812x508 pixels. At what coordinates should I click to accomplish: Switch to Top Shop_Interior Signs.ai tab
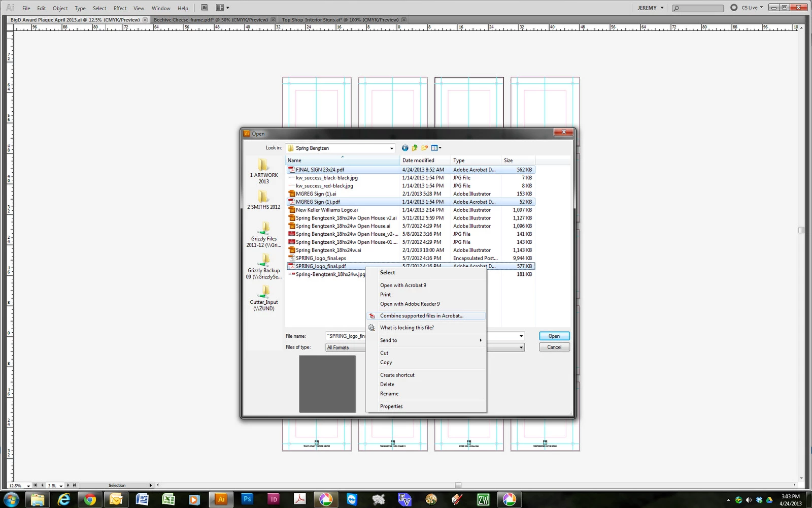pos(340,20)
